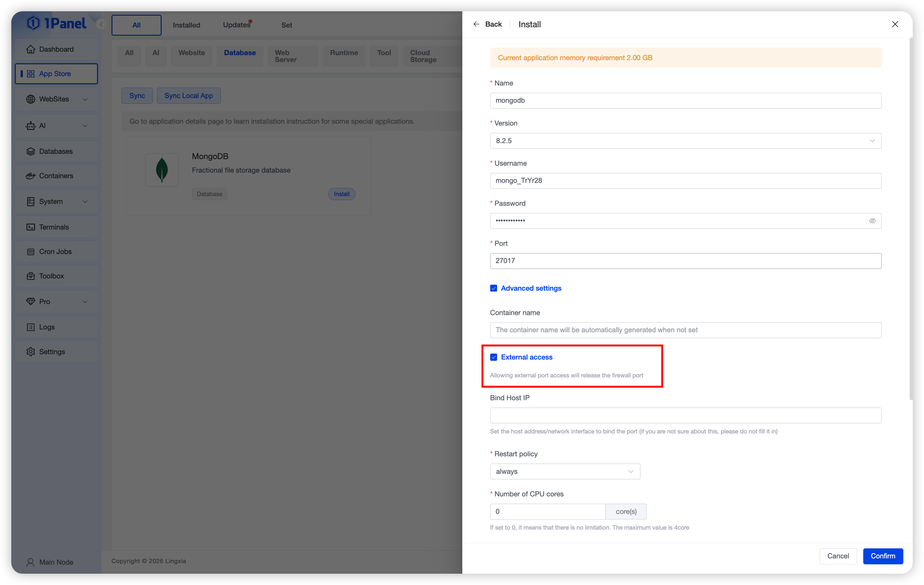Click the MongoDB leaf logo
The image size is (924, 585).
162,170
